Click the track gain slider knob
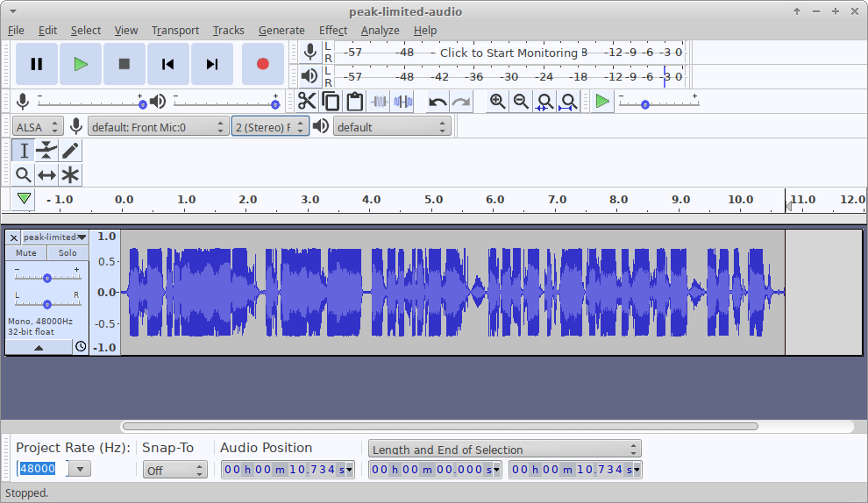The width and height of the screenshot is (868, 503). point(47,278)
